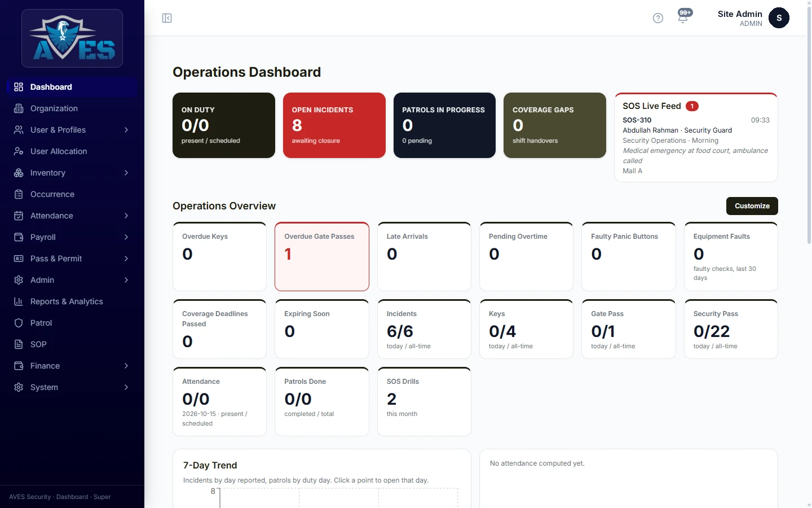This screenshot has height=508, width=812.
Task: Click the Organization building icon
Action: click(x=19, y=108)
